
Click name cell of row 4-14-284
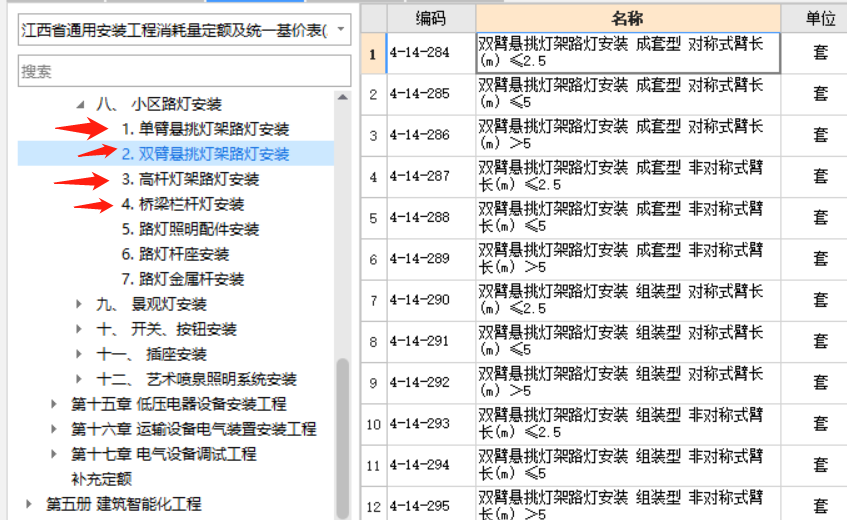(x=628, y=53)
